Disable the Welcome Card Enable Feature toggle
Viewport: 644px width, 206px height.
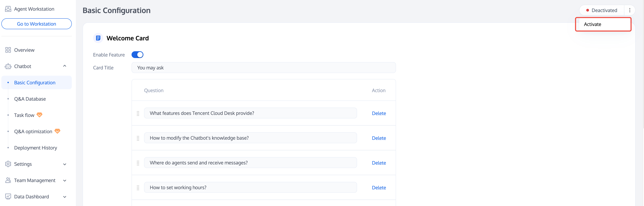[137, 55]
